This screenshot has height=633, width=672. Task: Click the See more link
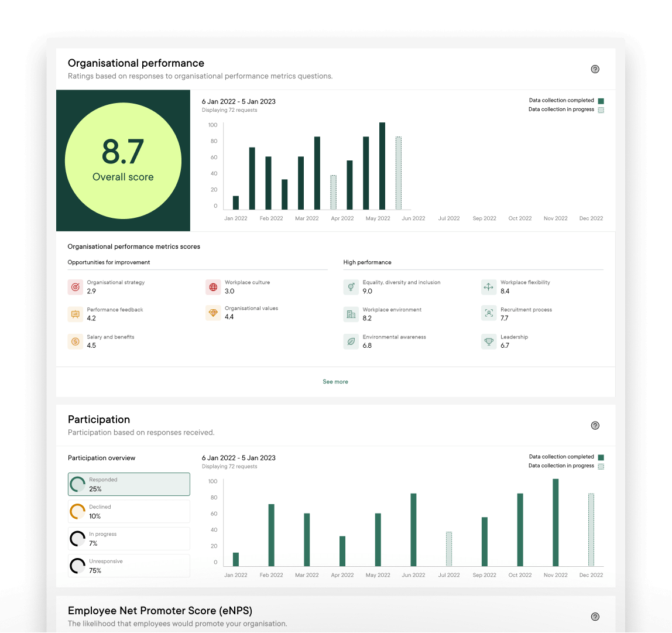[x=335, y=381]
